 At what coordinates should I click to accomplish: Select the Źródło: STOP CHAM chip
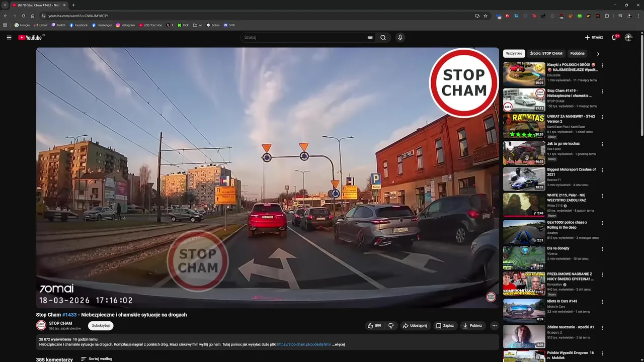546,53
